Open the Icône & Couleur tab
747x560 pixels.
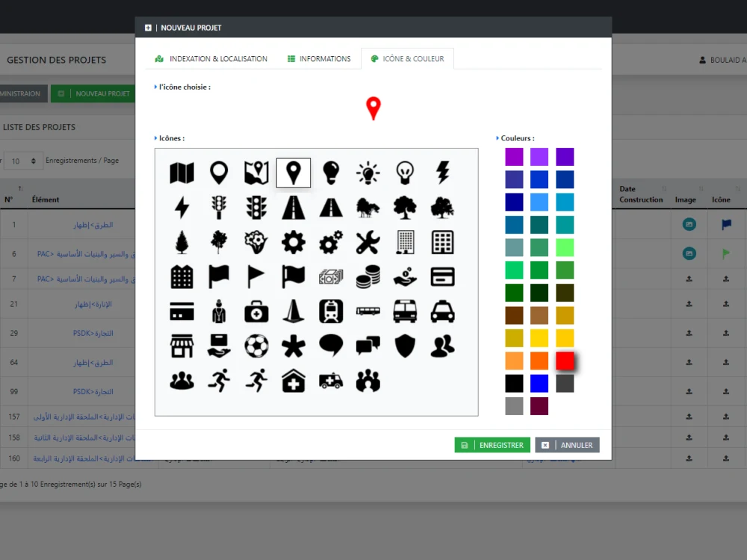coord(407,58)
